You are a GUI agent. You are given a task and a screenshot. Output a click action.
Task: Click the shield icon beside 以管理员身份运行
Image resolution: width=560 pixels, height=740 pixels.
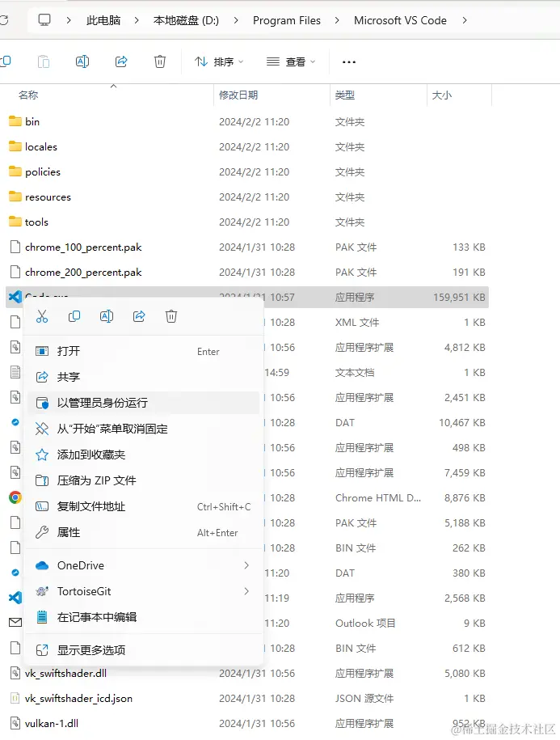(42, 403)
